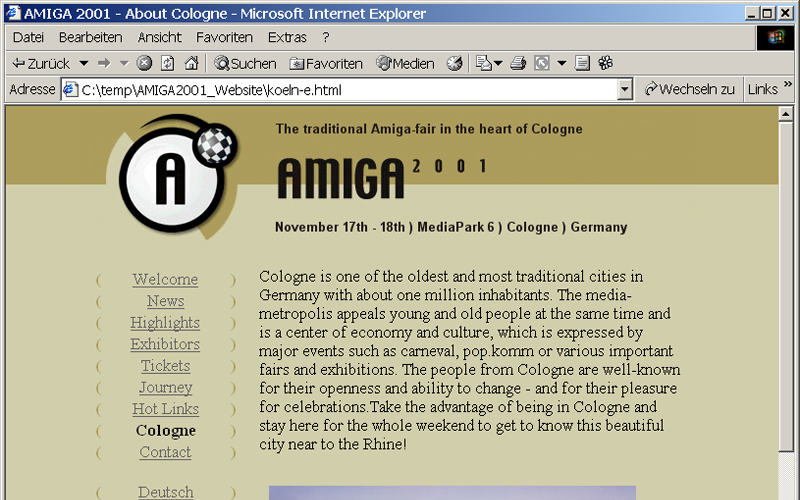The width and height of the screenshot is (800, 500).
Task: Click the scrollbar up arrow
Action: 786,113
